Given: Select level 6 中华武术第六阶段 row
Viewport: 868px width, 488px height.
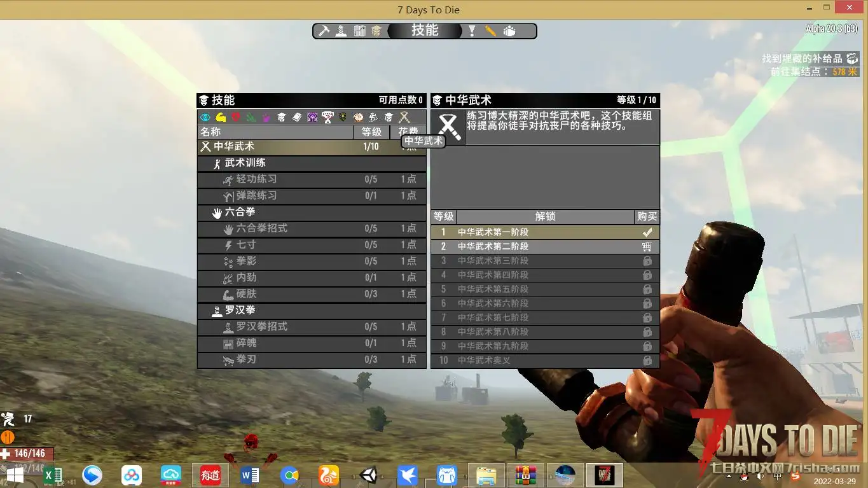Looking at the screenshot, I should (x=545, y=303).
